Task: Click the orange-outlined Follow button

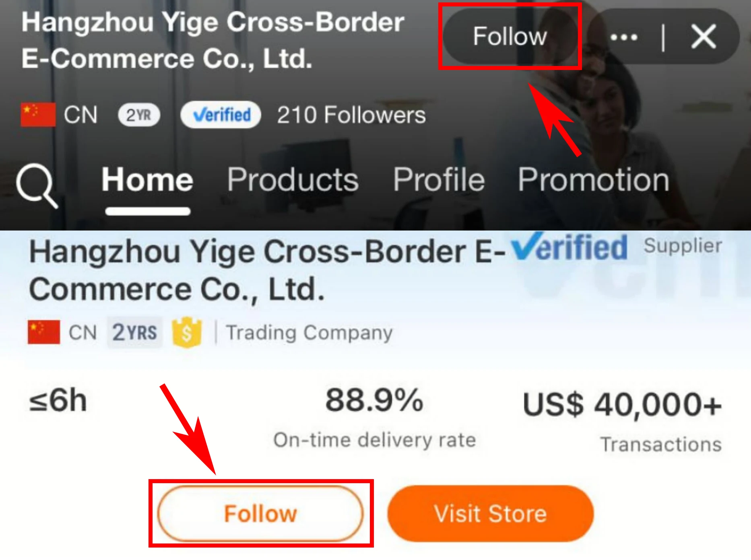Action: [260, 513]
